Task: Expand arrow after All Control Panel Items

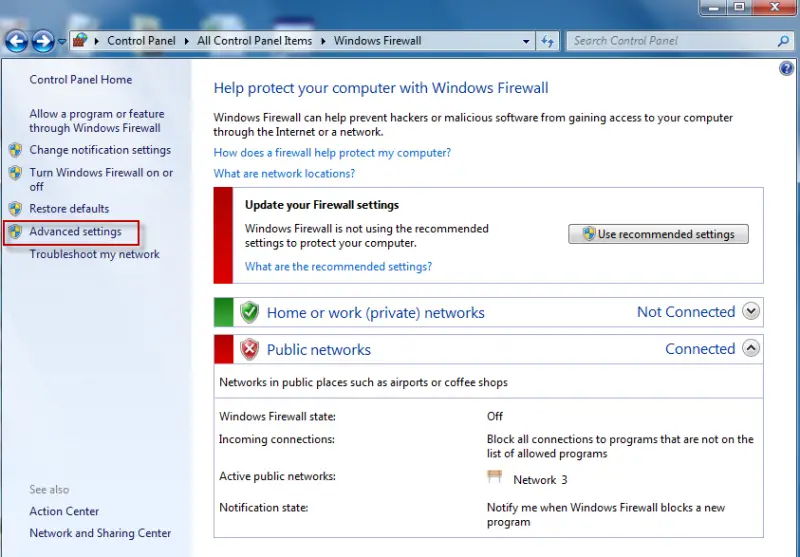Action: (x=323, y=41)
